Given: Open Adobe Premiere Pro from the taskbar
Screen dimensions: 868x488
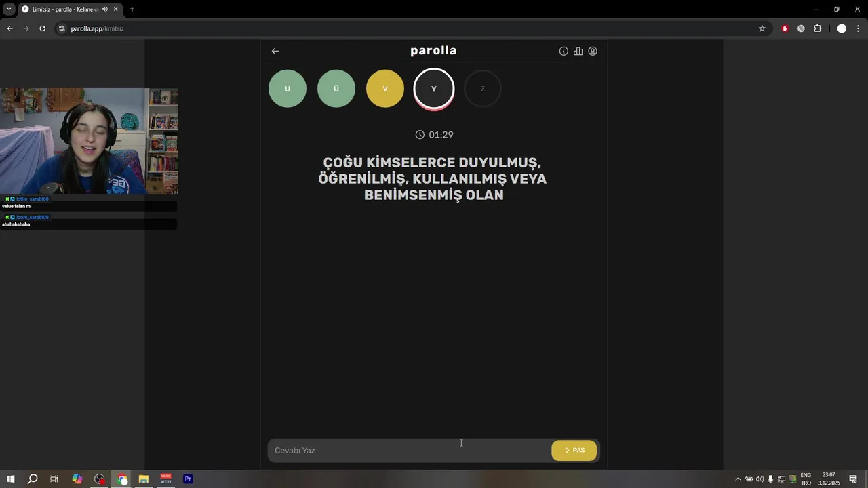Looking at the screenshot, I should 188,479.
